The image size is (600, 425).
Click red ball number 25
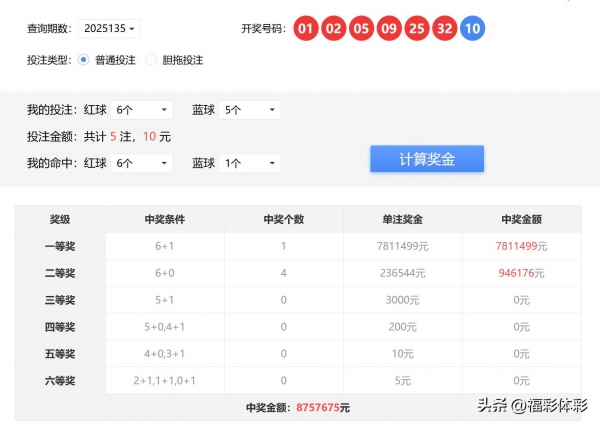(x=418, y=29)
